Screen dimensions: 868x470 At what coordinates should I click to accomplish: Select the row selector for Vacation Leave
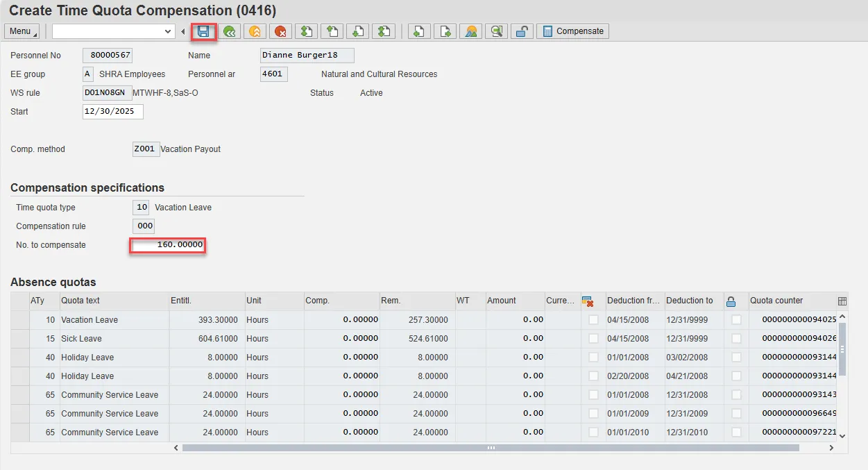click(20, 320)
